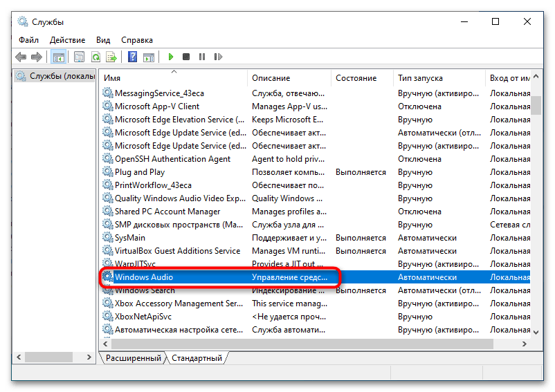Start the service with the green Play icon
The image size is (555, 392).
[171, 57]
